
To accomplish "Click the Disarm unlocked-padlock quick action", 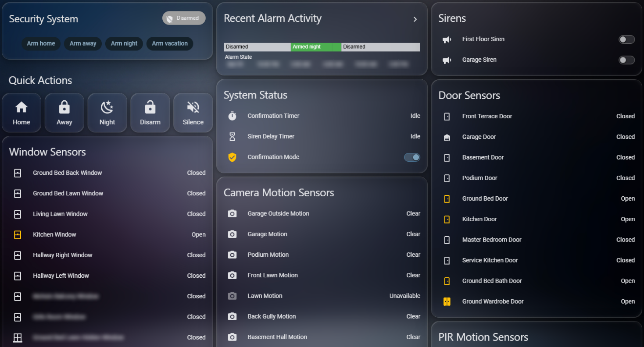I will [150, 107].
